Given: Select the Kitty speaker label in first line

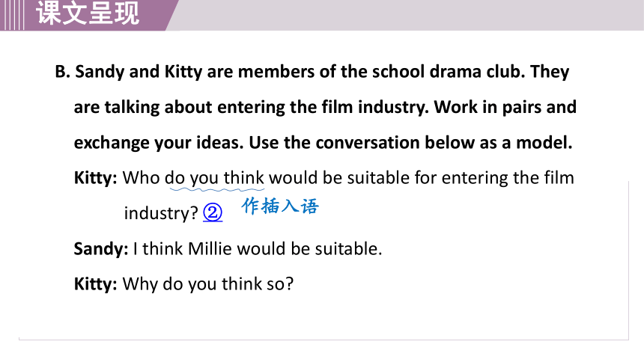Looking at the screenshot, I should (x=95, y=178).
